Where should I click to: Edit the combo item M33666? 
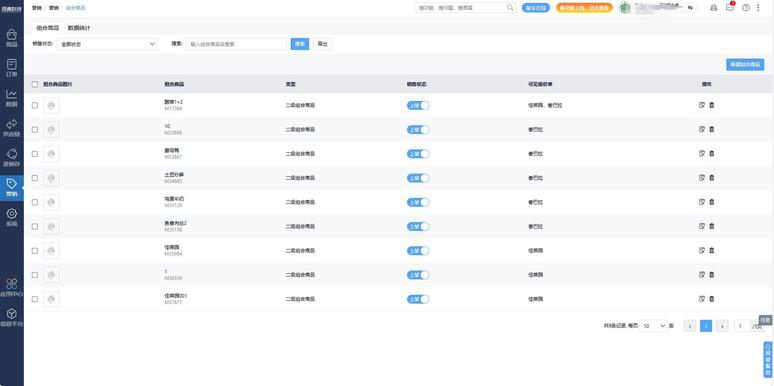point(702,129)
